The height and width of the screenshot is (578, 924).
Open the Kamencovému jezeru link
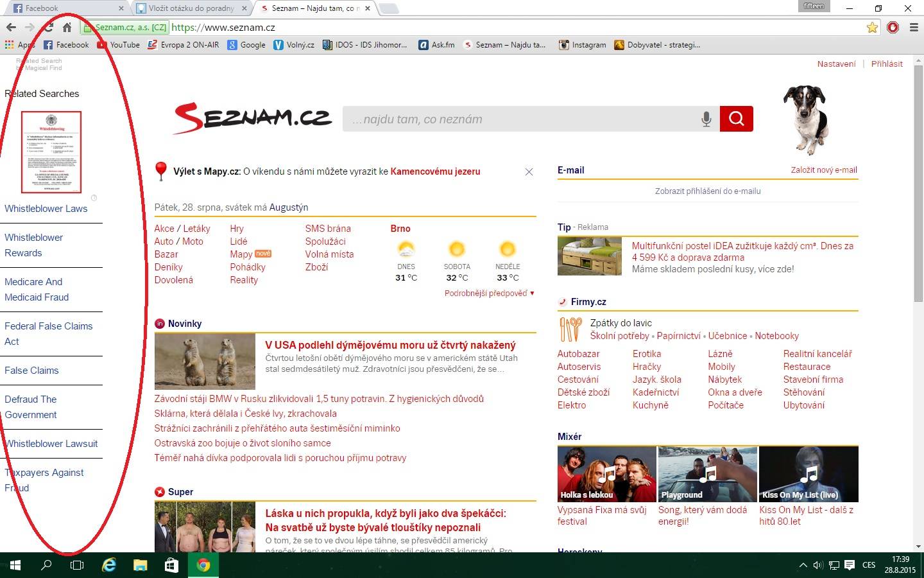(x=435, y=171)
